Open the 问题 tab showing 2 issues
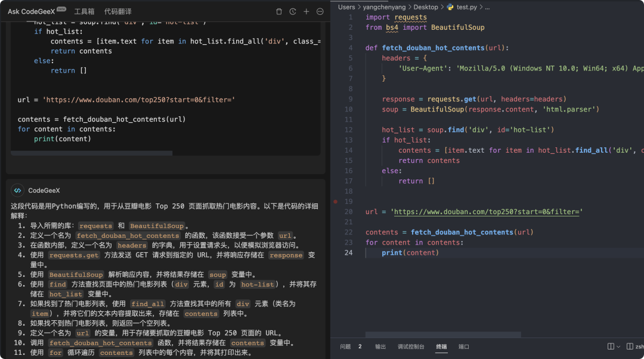The height and width of the screenshot is (359, 644). pos(348,346)
